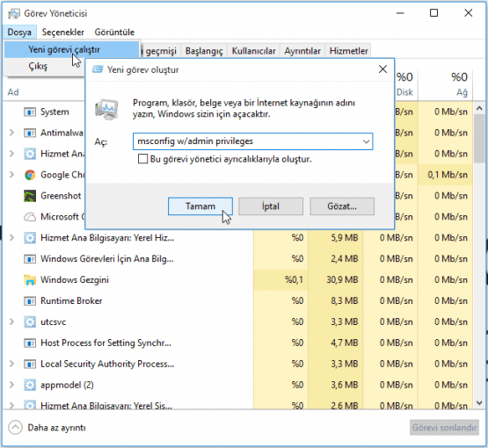
Task: Click the run dialog computer icon
Action: 106,110
